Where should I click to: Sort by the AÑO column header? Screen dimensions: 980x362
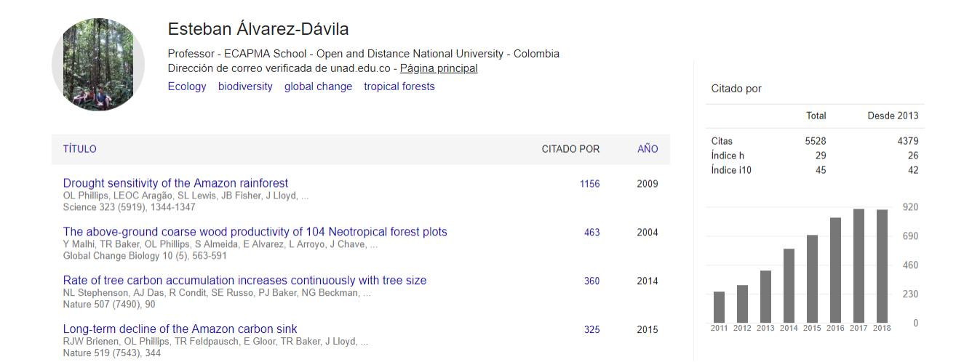[x=648, y=149]
